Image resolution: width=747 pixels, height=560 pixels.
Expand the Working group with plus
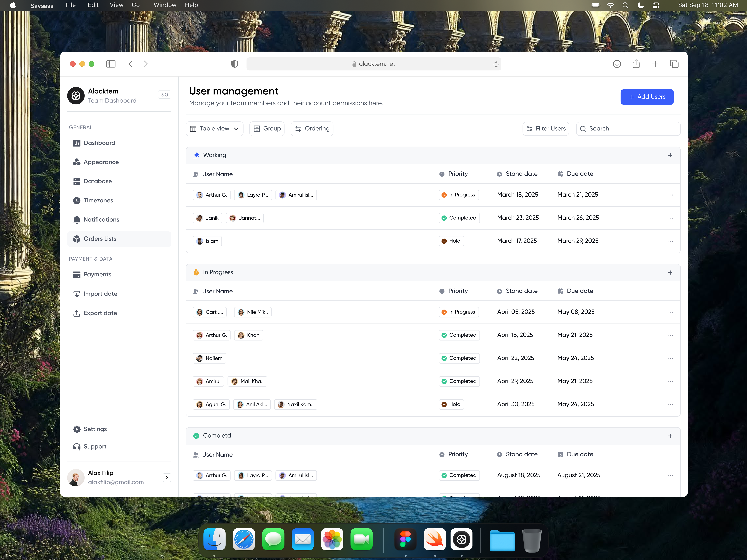670,155
